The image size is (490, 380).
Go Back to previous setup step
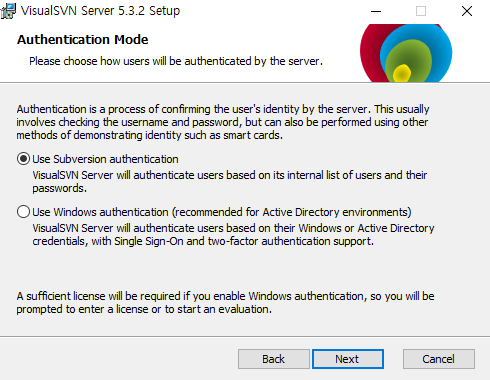tap(274, 359)
